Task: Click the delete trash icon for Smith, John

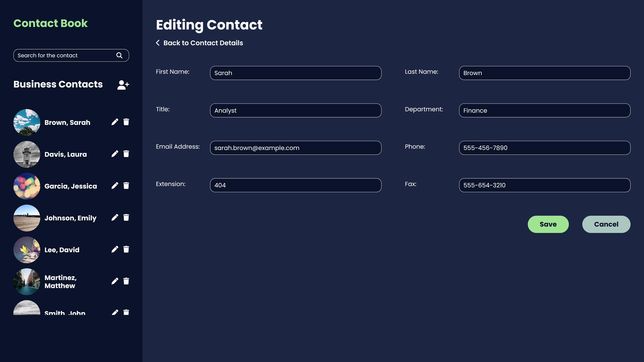Action: (126, 313)
